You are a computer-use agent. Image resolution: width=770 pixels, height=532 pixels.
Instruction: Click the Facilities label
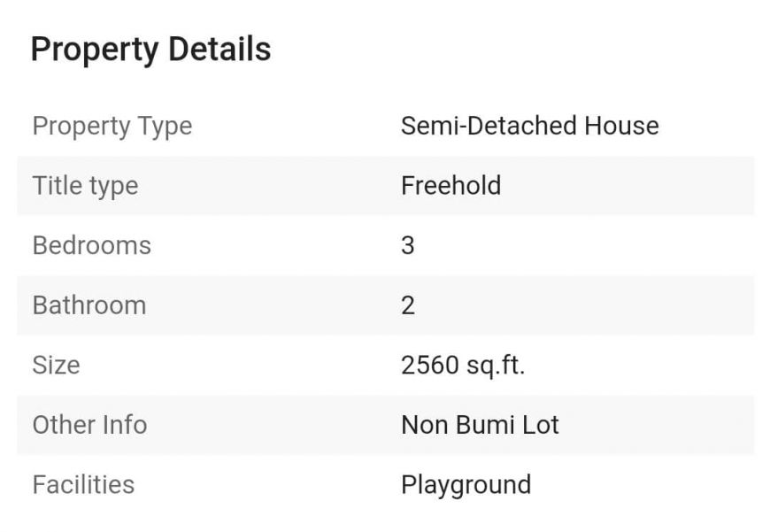pos(83,485)
